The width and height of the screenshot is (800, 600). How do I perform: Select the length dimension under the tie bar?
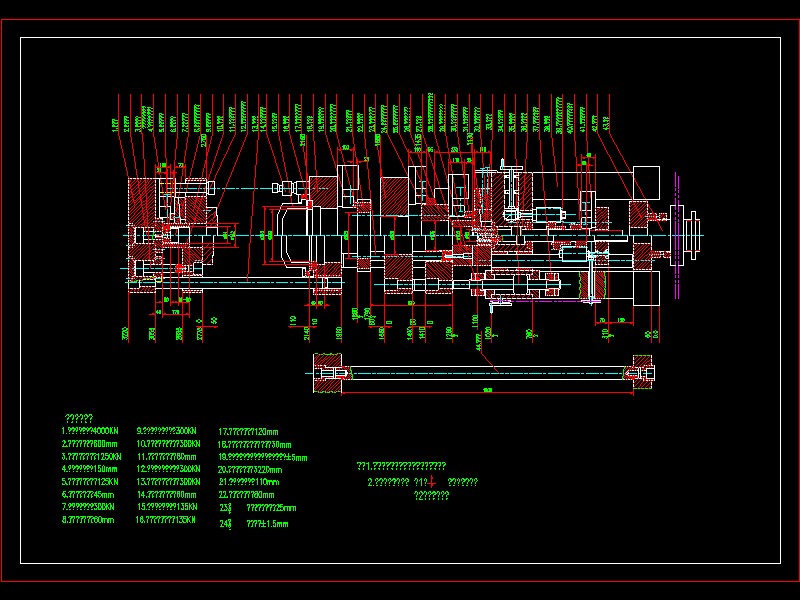(x=487, y=390)
